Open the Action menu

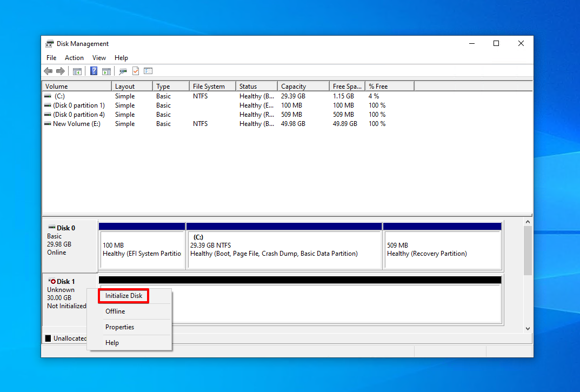coord(74,58)
